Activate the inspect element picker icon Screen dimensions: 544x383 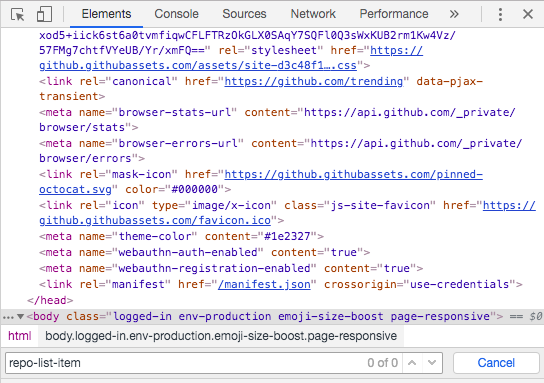pos(18,15)
